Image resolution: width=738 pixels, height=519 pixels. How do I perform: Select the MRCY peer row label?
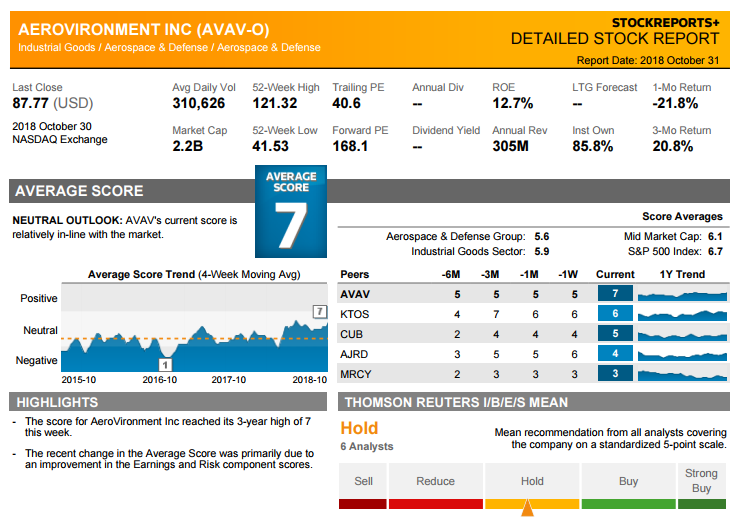point(356,374)
